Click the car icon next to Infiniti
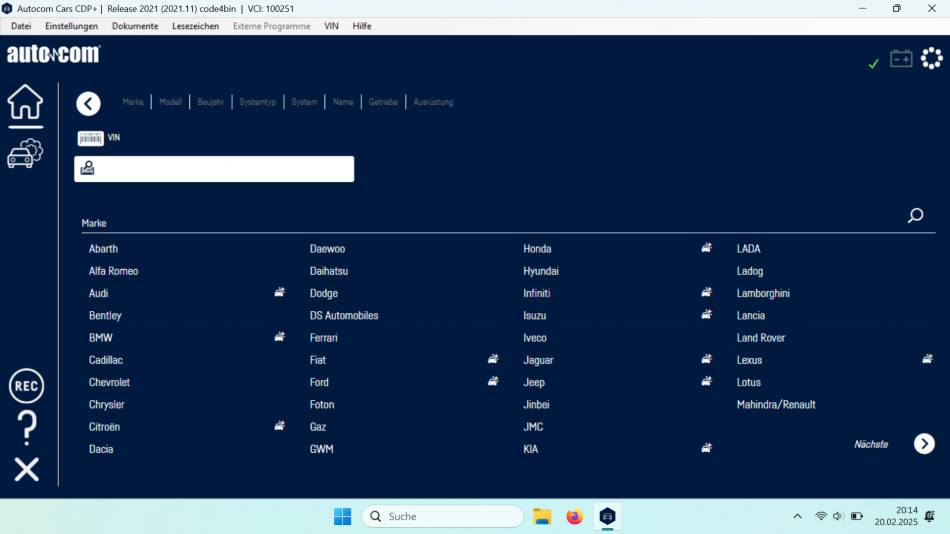The image size is (950, 534). [706, 292]
